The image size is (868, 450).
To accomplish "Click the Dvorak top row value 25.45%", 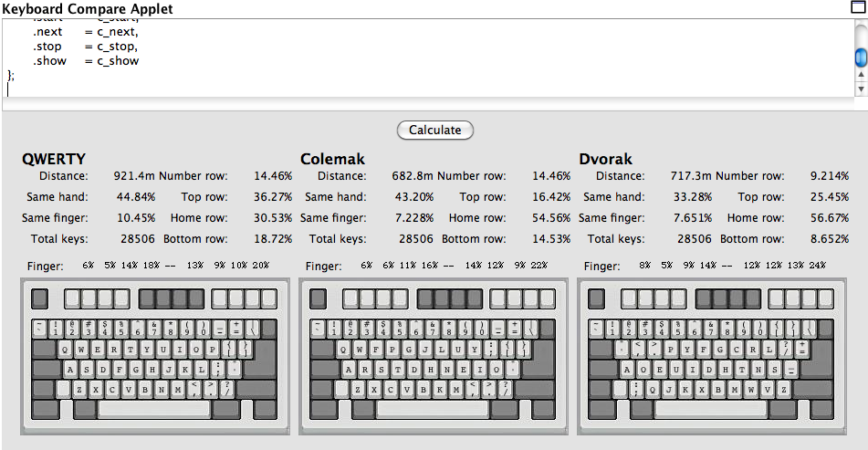I will tap(830, 197).
